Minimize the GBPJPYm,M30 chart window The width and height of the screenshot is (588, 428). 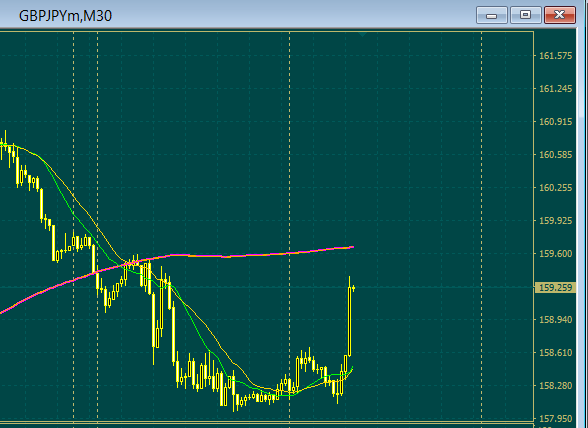(x=492, y=15)
